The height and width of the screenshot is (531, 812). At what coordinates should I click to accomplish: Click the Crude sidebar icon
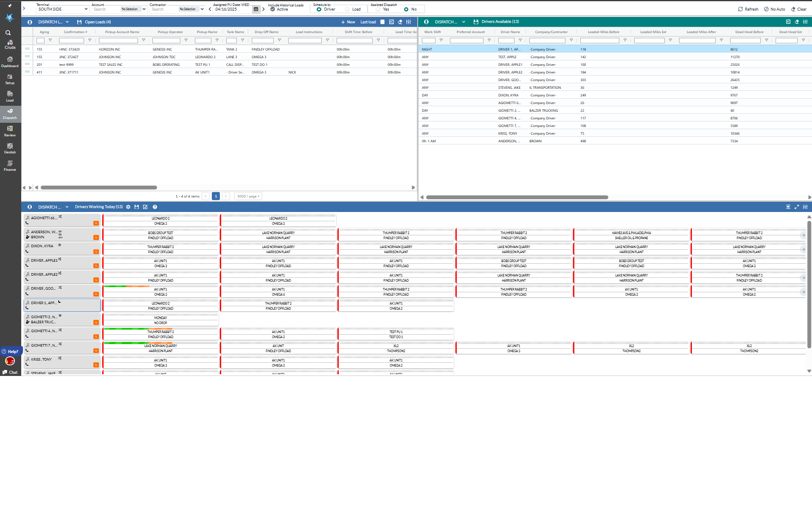pos(10,44)
